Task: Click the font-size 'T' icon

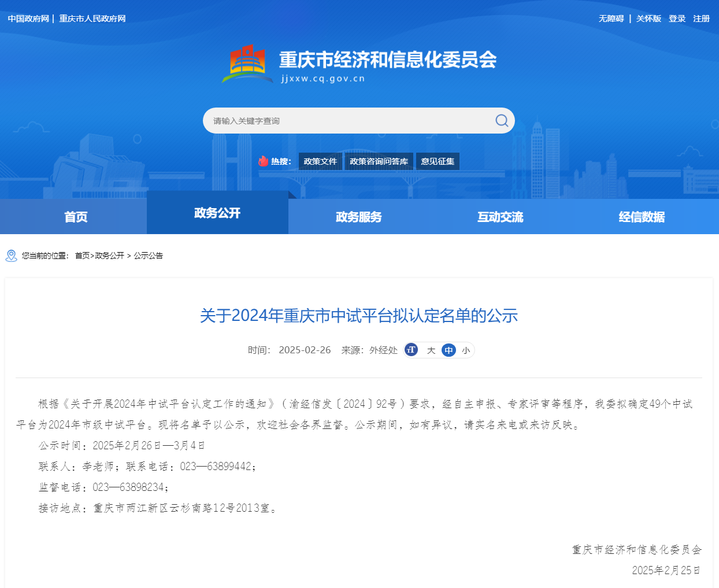Action: point(411,350)
